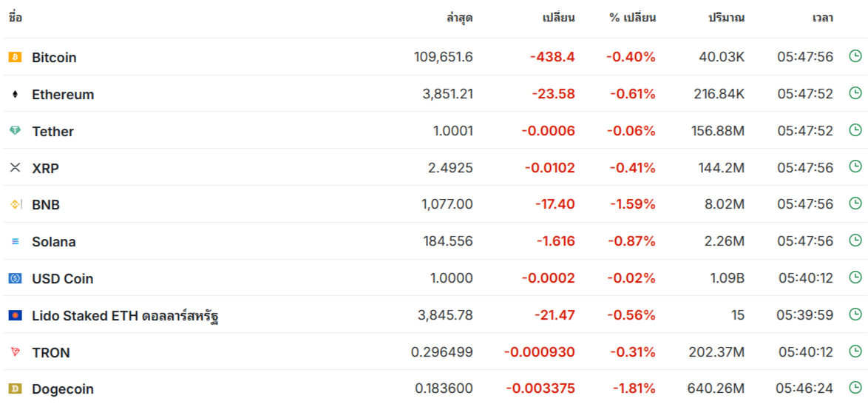
Task: Sort by the เวลา column header
Action: point(822,18)
